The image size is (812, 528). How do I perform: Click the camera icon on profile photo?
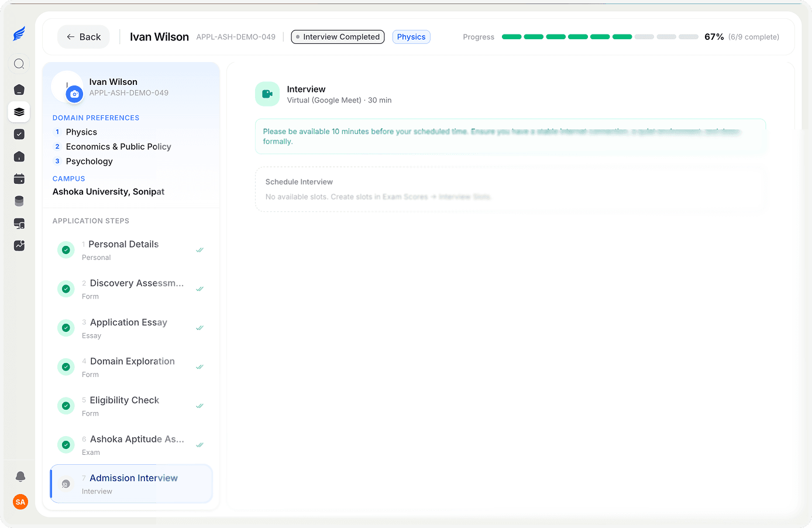click(x=74, y=94)
